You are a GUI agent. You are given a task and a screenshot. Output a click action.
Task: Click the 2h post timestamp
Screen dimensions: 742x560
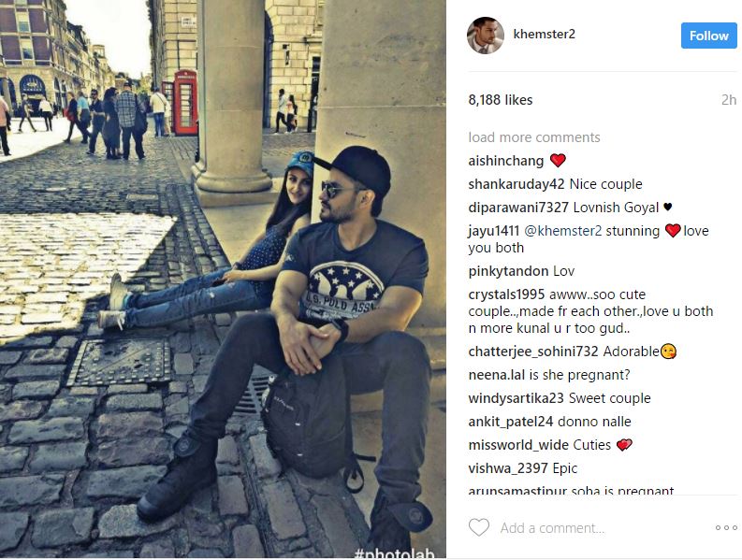729,100
